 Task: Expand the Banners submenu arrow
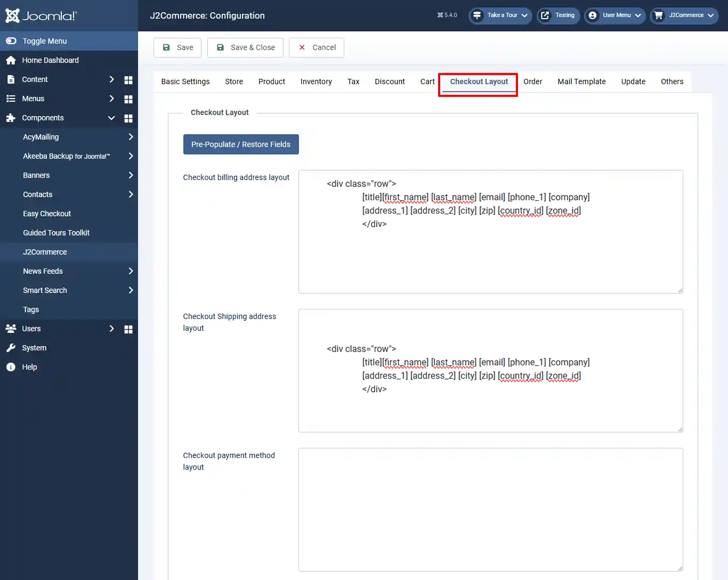coord(131,175)
